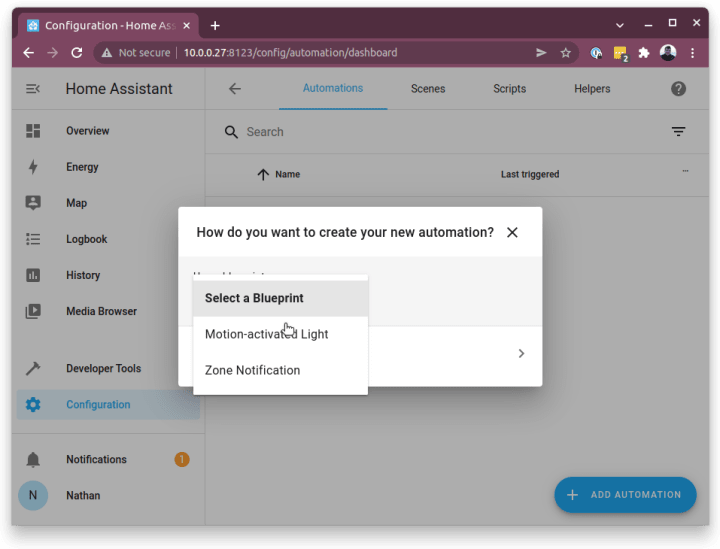This screenshot has width=720, height=549.
Task: Open the Notifications bell icon
Action: (x=33, y=459)
